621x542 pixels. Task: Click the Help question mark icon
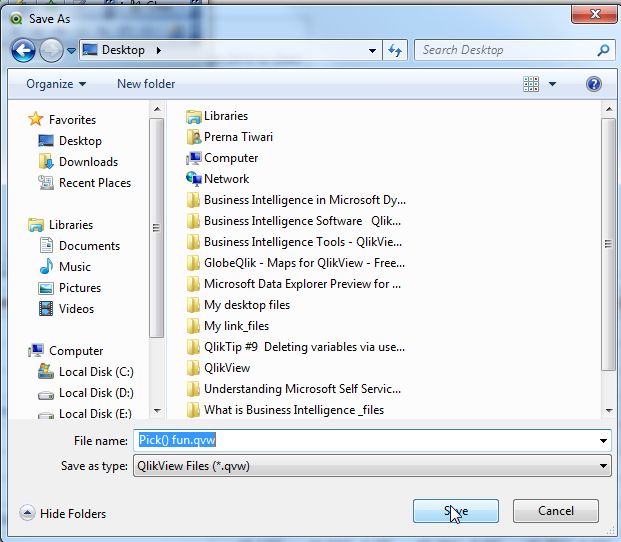coord(594,84)
